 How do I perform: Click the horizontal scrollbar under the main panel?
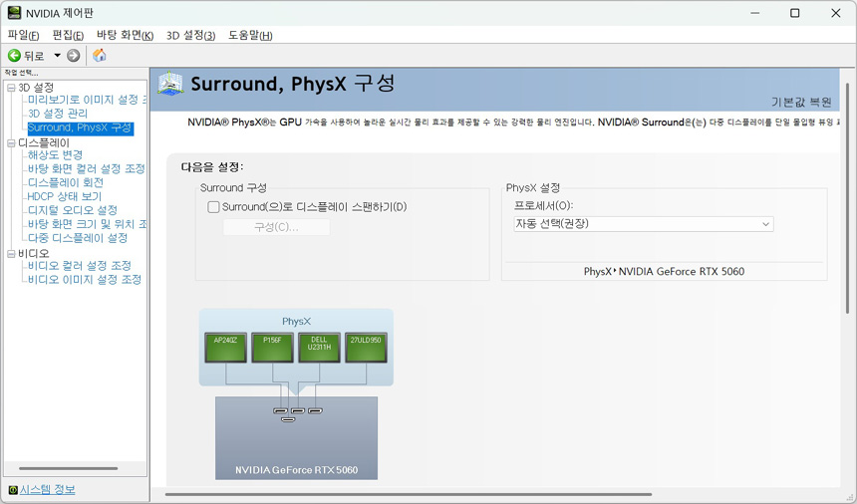409,494
